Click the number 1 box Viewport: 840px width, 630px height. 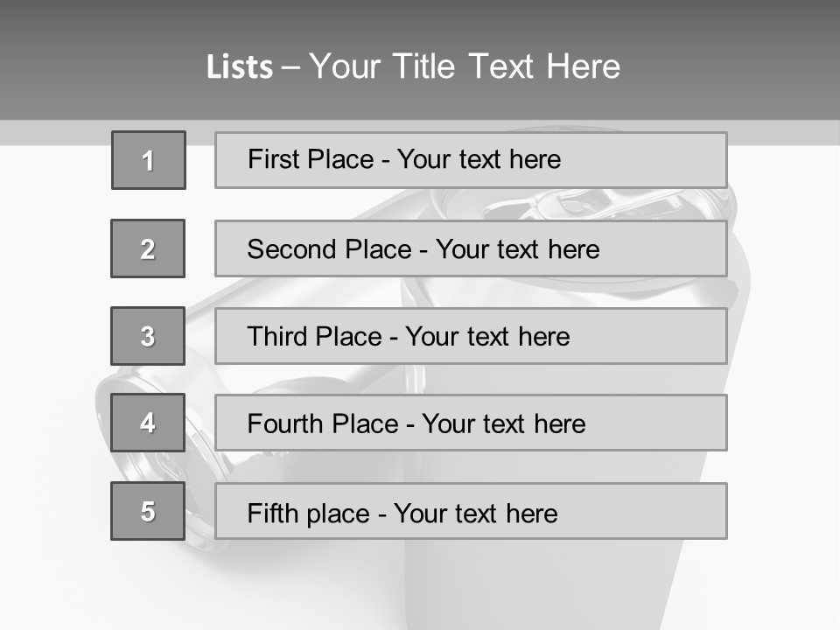[149, 160]
